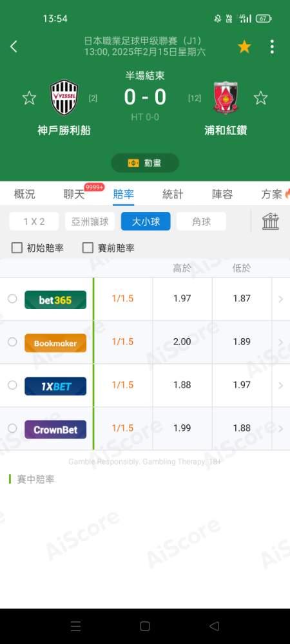The image size is (290, 644).
Task: Tap CrownBet under odds 1.88
Action: tap(242, 428)
